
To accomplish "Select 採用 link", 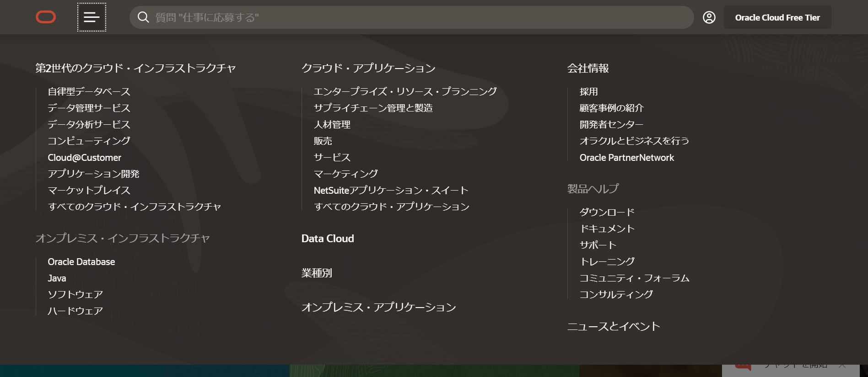I will (588, 91).
